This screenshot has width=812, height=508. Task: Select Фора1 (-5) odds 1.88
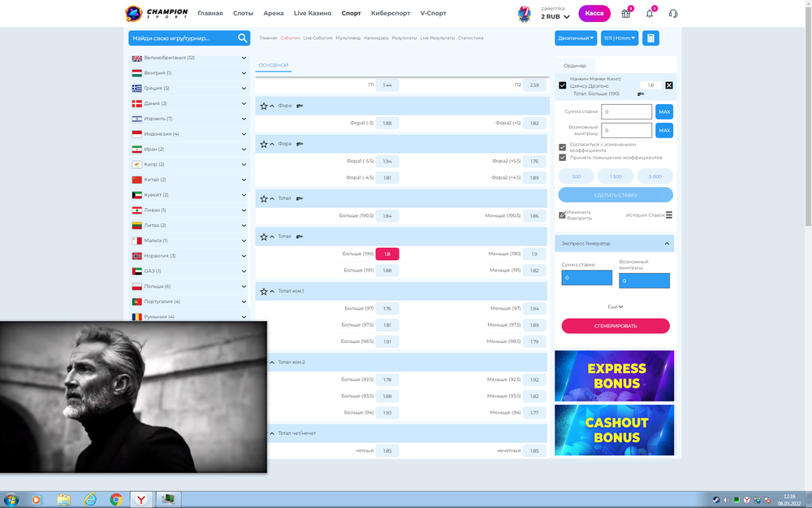[387, 124]
